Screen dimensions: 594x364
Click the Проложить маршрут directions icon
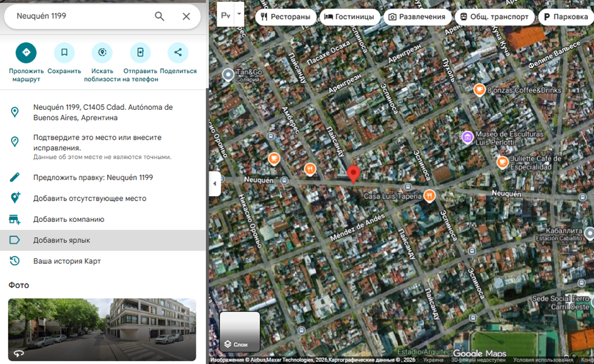click(26, 53)
